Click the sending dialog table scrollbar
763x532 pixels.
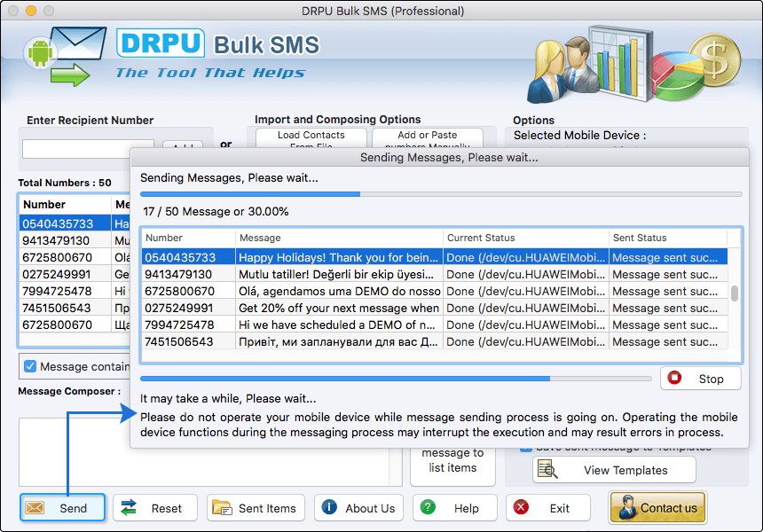(x=735, y=295)
